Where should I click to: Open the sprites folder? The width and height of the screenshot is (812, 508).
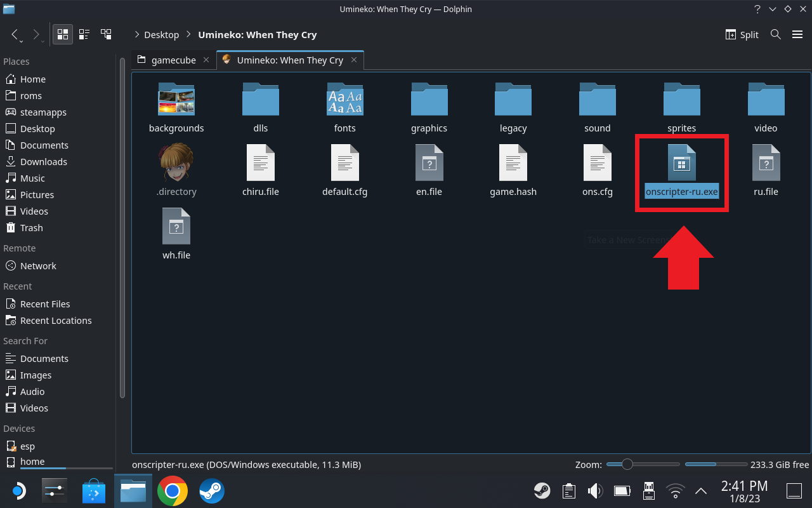point(682,107)
